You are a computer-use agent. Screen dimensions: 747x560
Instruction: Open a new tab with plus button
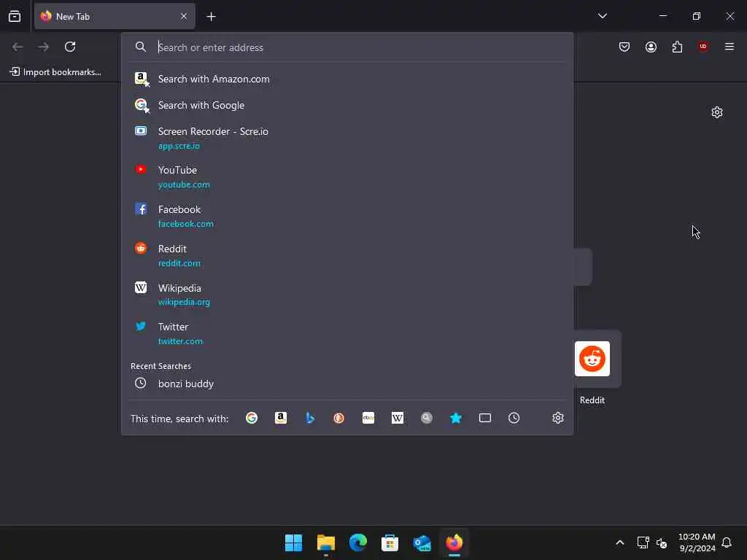(211, 17)
